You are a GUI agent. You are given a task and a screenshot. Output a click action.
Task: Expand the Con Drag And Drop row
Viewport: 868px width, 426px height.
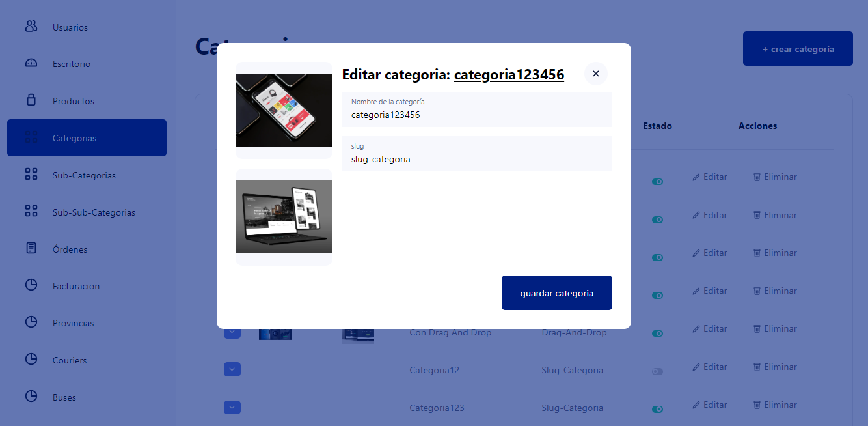coord(232,332)
